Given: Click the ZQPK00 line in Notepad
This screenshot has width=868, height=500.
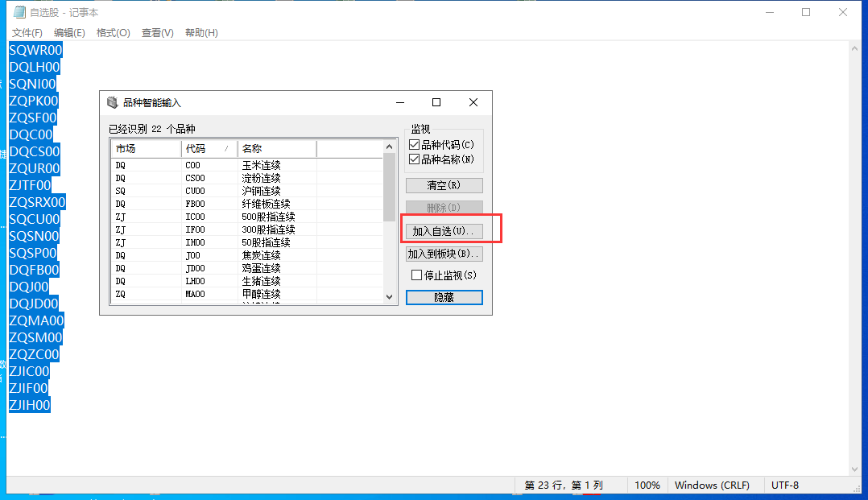Looking at the screenshot, I should pyautogui.click(x=34, y=101).
